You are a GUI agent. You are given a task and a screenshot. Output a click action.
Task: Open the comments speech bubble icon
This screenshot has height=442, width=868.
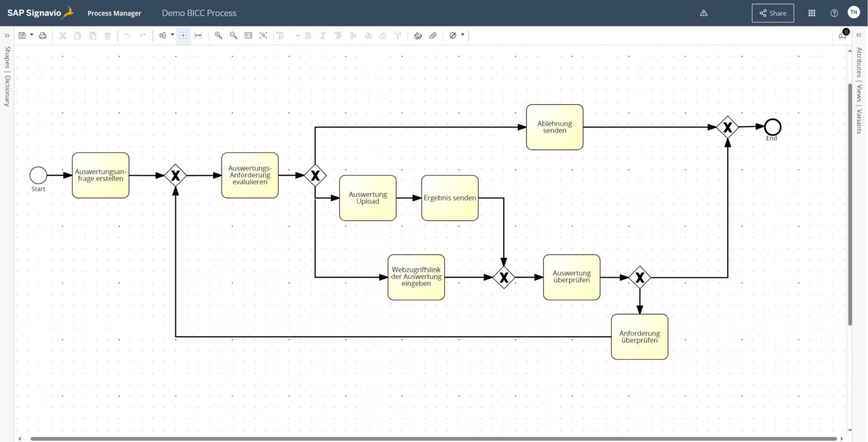[x=842, y=35]
